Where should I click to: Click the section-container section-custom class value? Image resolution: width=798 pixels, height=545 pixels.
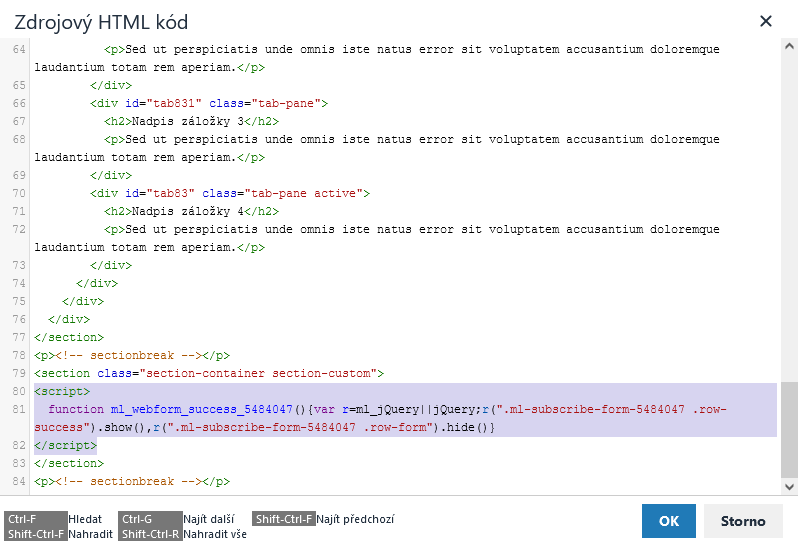coord(260,373)
